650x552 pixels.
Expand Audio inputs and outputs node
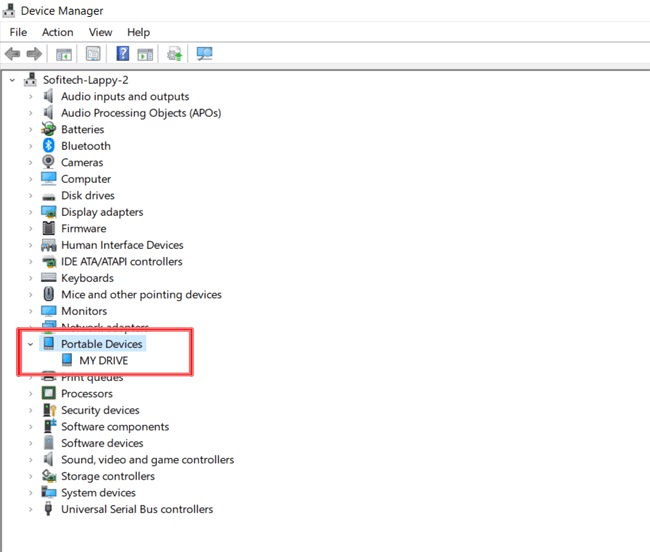[x=30, y=97]
